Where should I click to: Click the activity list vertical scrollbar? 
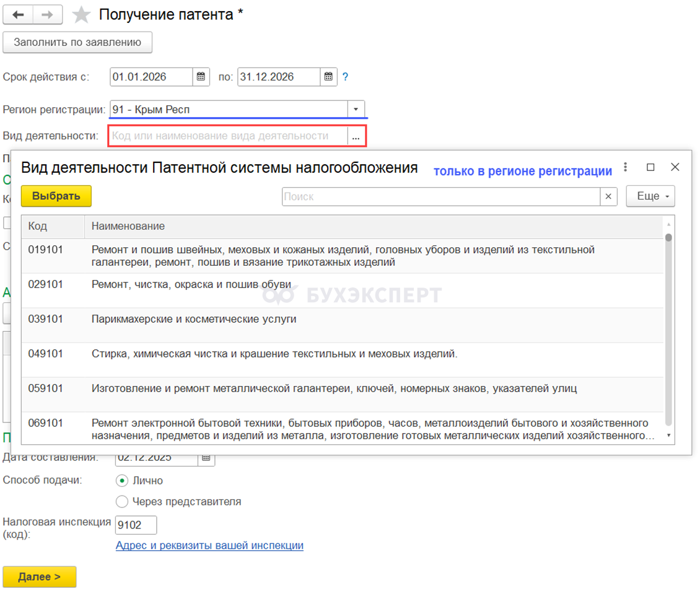click(668, 328)
